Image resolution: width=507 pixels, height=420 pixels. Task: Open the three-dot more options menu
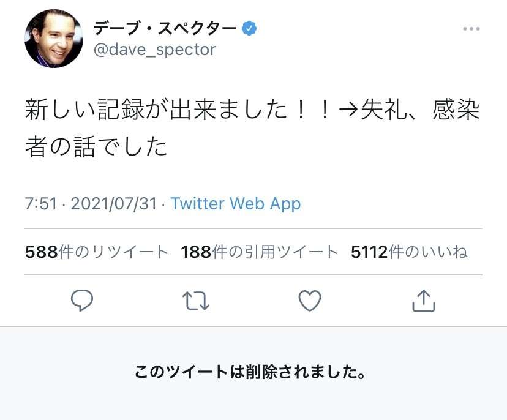471,29
